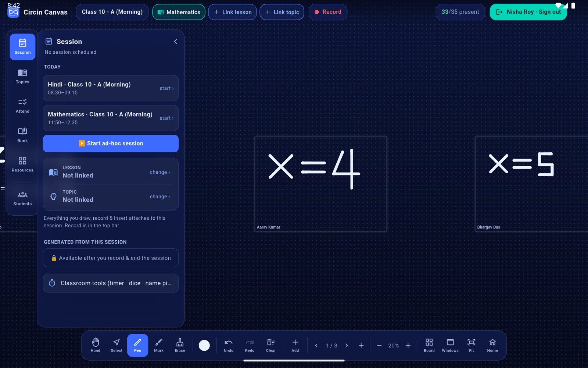Toggle the Record button

328,12
